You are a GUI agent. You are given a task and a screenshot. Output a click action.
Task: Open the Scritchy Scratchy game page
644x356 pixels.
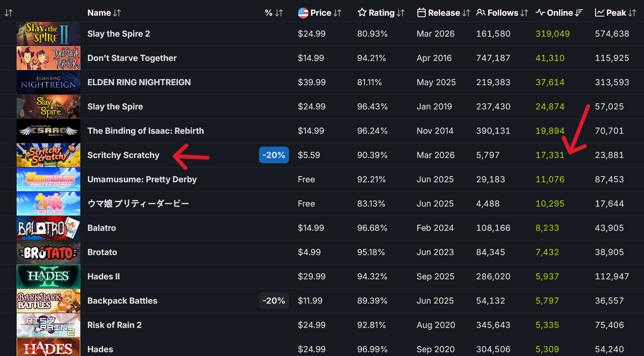tap(124, 155)
